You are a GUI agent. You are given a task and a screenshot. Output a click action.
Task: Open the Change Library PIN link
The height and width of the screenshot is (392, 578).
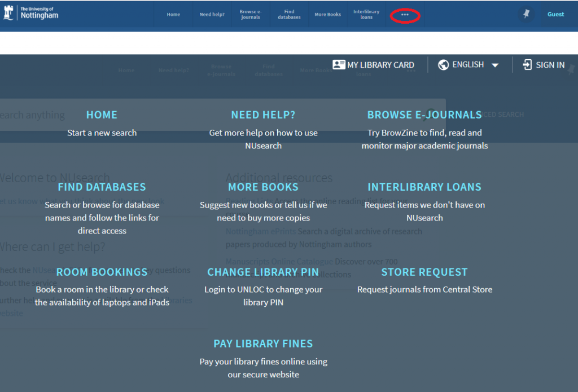coord(263,272)
